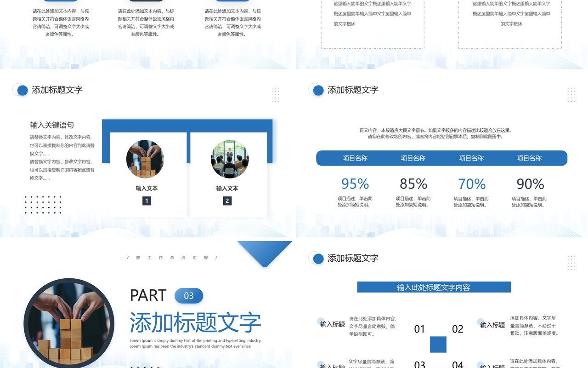Select the PART heading text

click(148, 295)
